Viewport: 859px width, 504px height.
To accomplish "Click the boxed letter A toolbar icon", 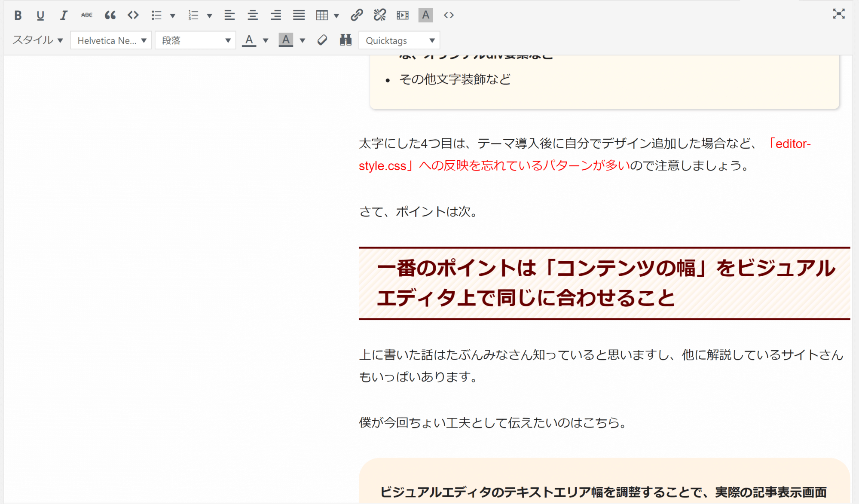I will (x=425, y=15).
